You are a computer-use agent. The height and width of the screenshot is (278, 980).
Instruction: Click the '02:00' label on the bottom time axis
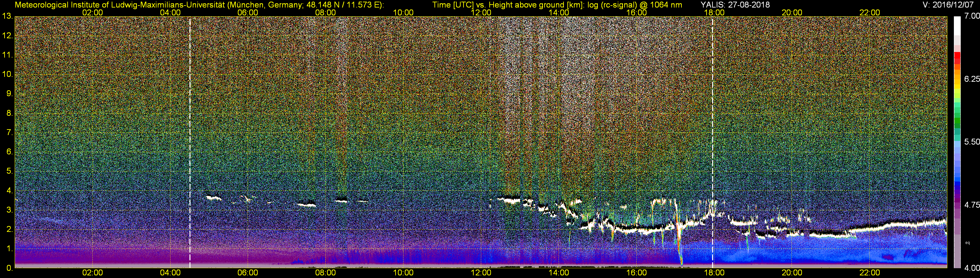(x=92, y=273)
